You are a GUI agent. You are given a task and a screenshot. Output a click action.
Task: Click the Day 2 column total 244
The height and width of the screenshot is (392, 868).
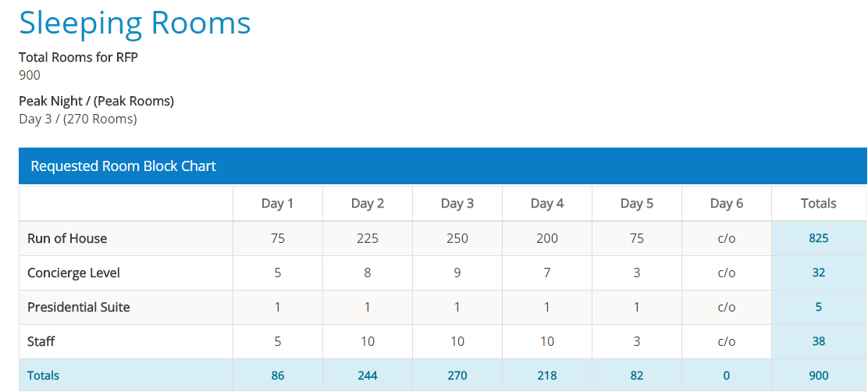367,376
